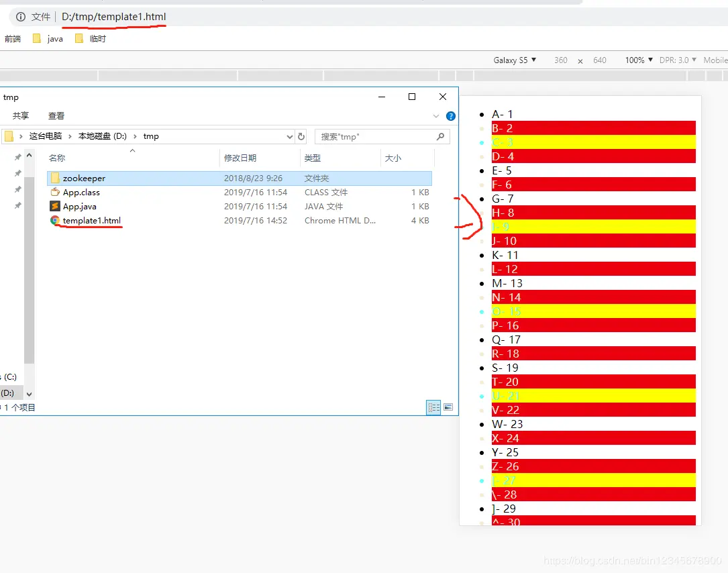Select the zookeeper folder icon
Viewport: 728px width, 573px height.
(55, 178)
